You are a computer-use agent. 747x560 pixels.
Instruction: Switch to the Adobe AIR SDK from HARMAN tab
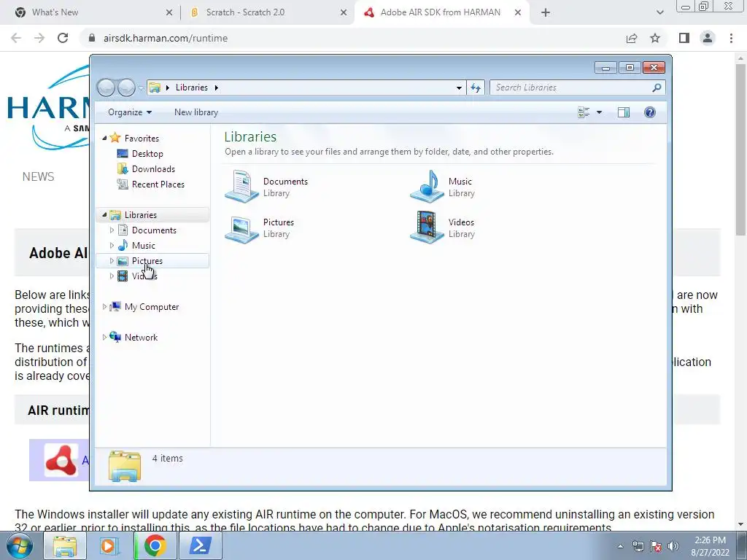coord(440,12)
